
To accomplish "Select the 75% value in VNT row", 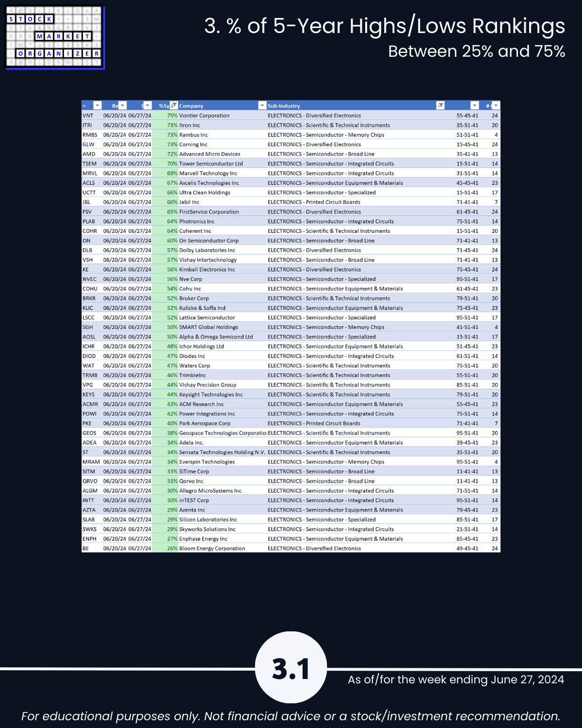I will (172, 116).
